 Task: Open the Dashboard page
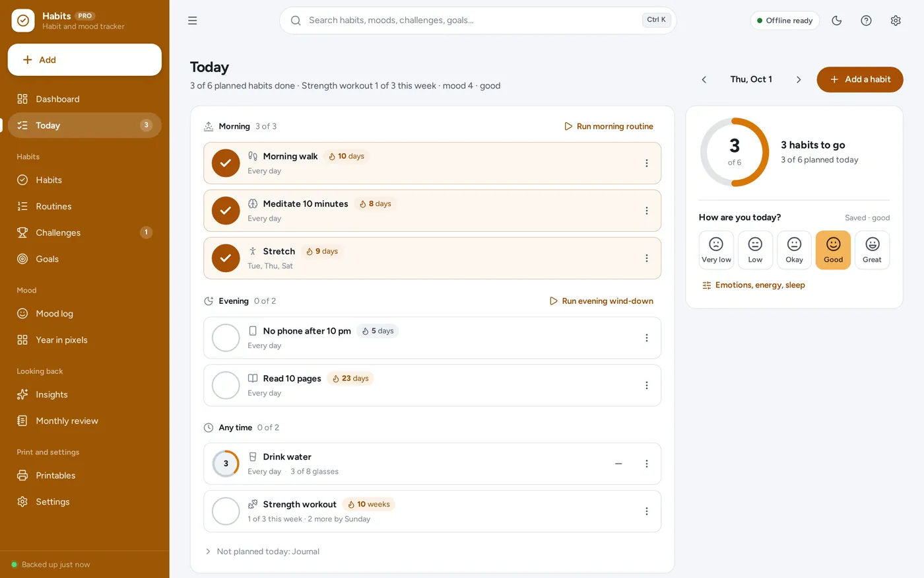point(84,99)
